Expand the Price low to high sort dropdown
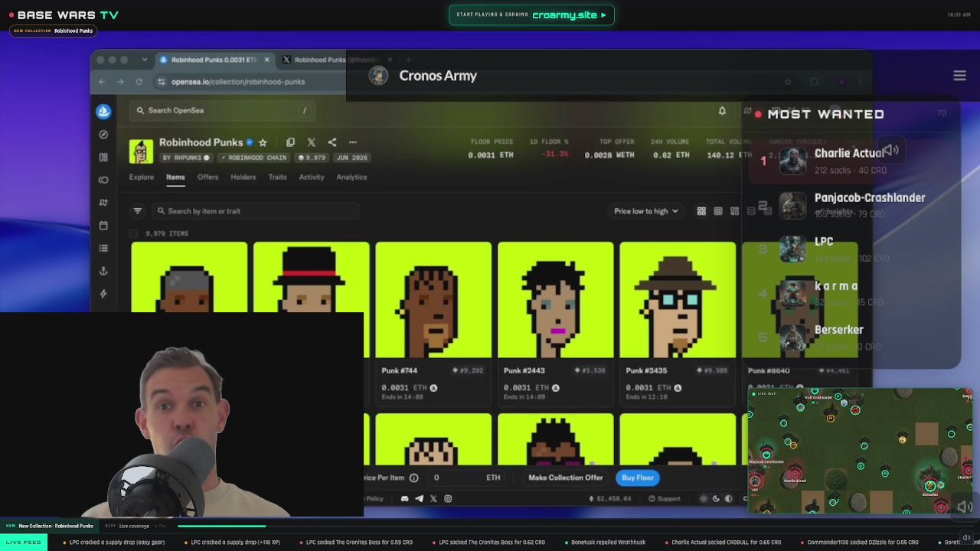The width and height of the screenshot is (980, 551). (645, 211)
